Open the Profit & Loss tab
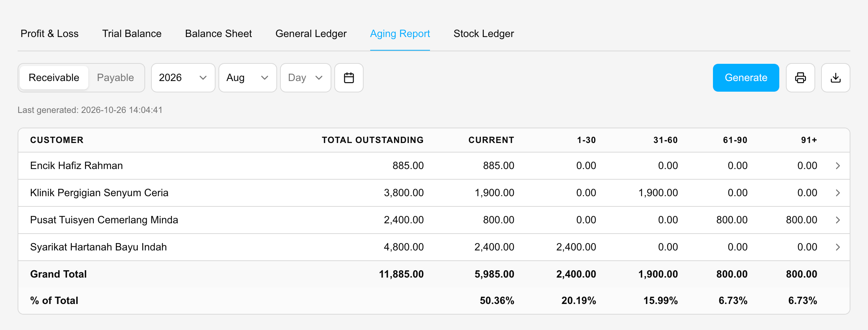Image resolution: width=868 pixels, height=330 pixels. click(x=49, y=34)
